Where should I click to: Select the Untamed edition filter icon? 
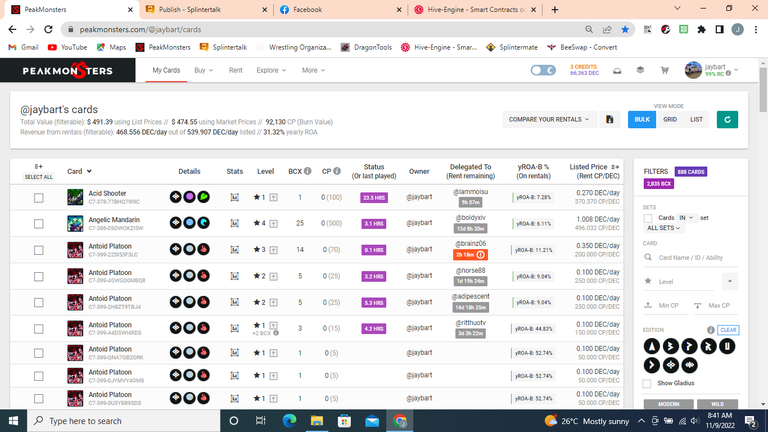tap(727, 346)
